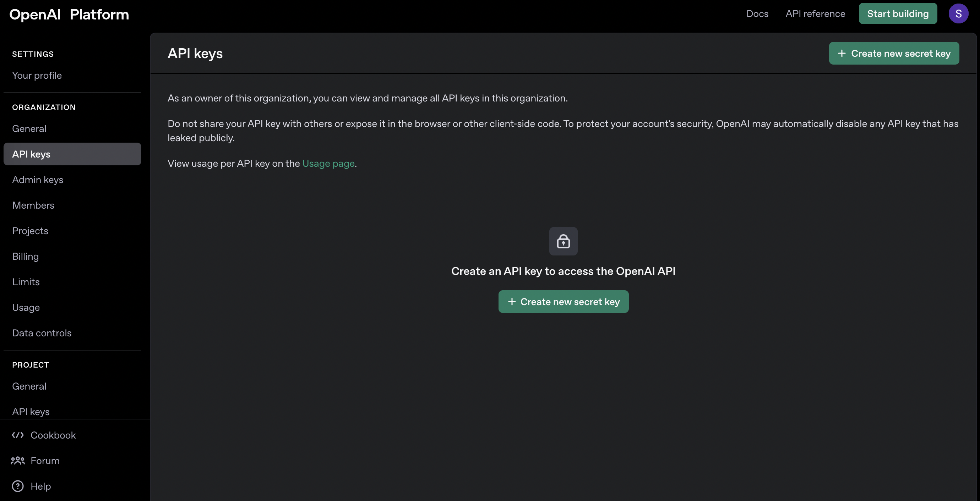Open the Billing page
Viewport: 980px width, 501px height.
26,257
